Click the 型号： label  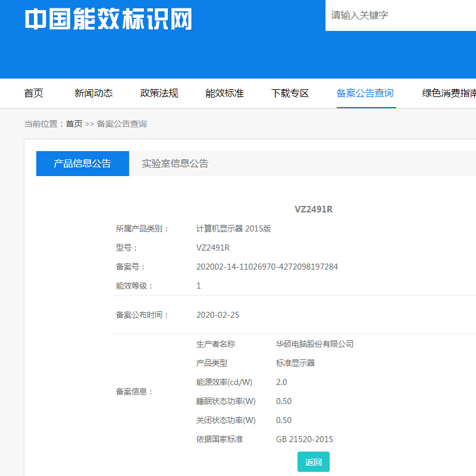[x=127, y=248]
